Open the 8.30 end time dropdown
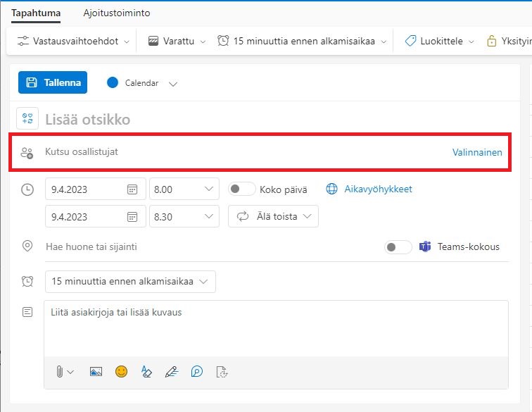This screenshot has height=412, width=532. point(184,216)
